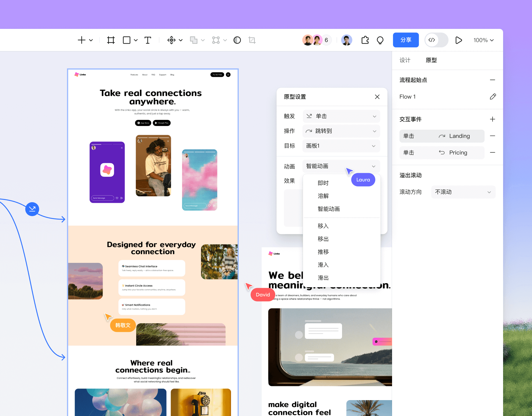
Task: Click the lightbulb ideas icon
Action: pyautogui.click(x=380, y=40)
